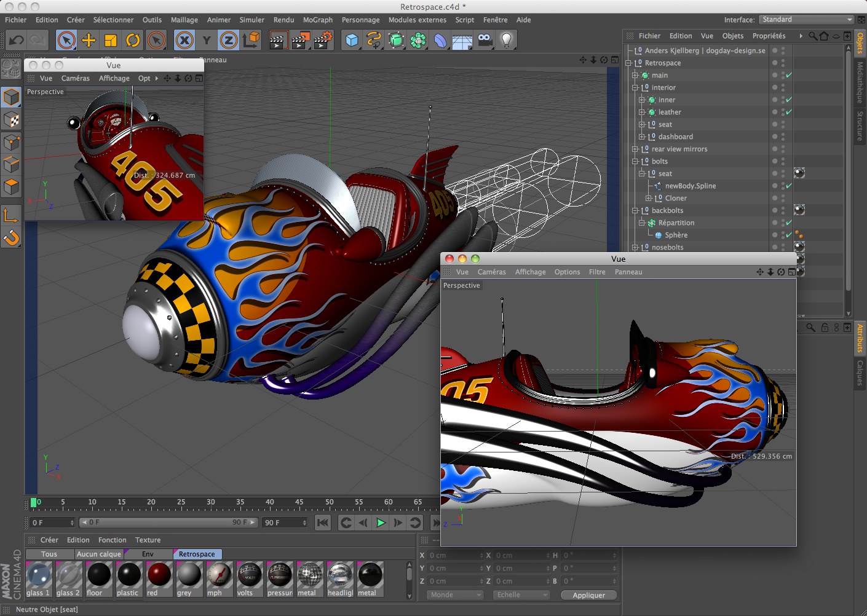Switch to the Env material tab
This screenshot has height=616, width=867.
[148, 554]
